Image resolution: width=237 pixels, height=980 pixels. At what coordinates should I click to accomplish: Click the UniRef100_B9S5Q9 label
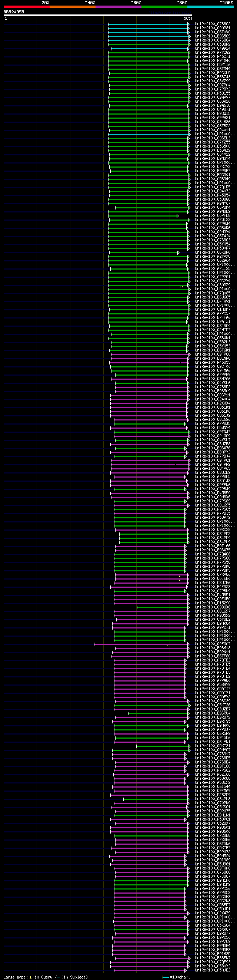213,36
